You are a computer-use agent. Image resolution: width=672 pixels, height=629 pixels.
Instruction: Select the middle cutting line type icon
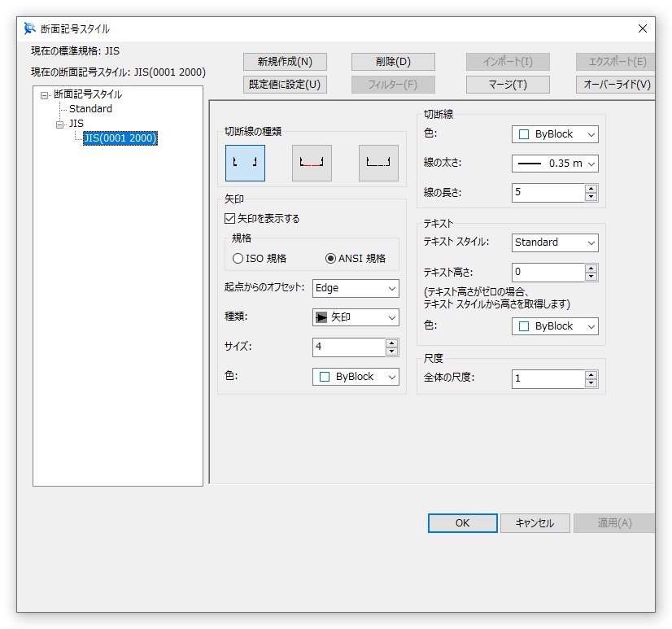click(x=312, y=163)
